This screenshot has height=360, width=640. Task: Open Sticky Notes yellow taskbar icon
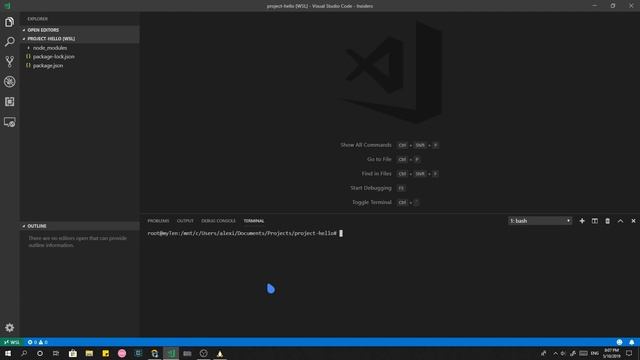(105, 353)
